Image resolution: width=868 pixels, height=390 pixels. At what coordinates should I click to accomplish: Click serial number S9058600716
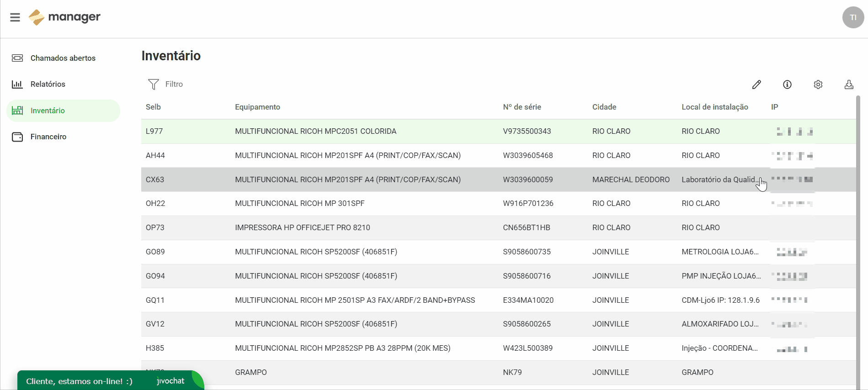pyautogui.click(x=527, y=276)
